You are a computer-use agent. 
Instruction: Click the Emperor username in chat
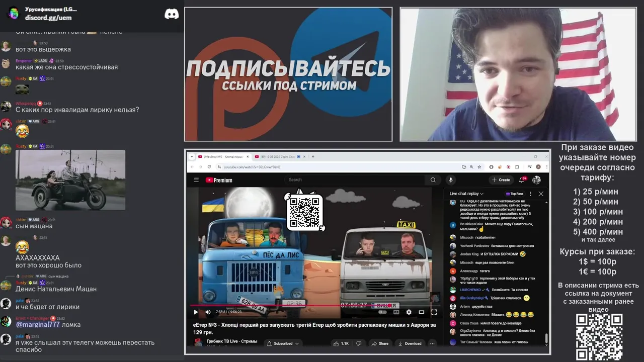point(24,61)
